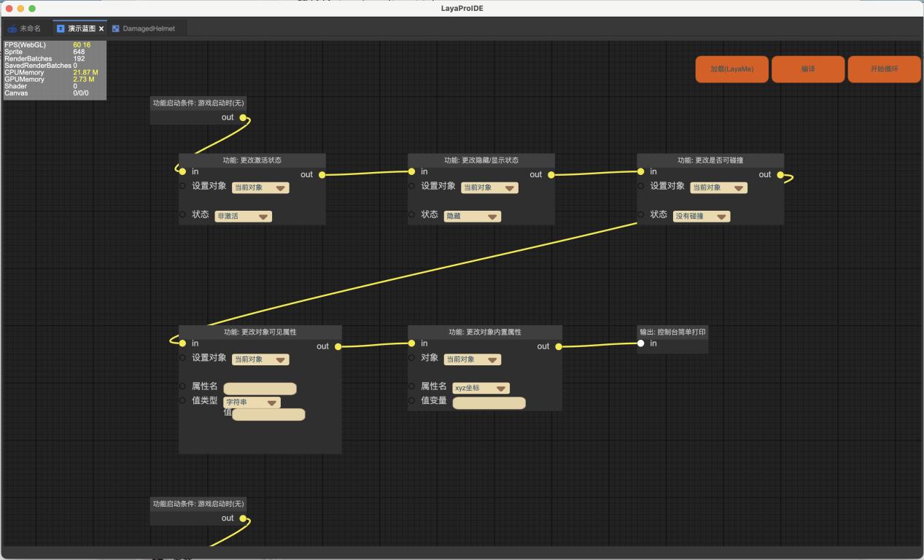This screenshot has height=560, width=924.
Task: Click the out port of 更改激活状态 node
Action: click(322, 175)
